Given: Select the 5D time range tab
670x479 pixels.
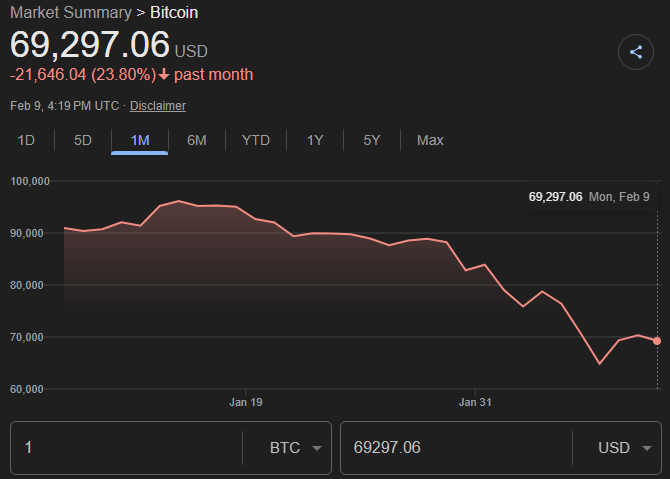Looking at the screenshot, I should (x=83, y=140).
